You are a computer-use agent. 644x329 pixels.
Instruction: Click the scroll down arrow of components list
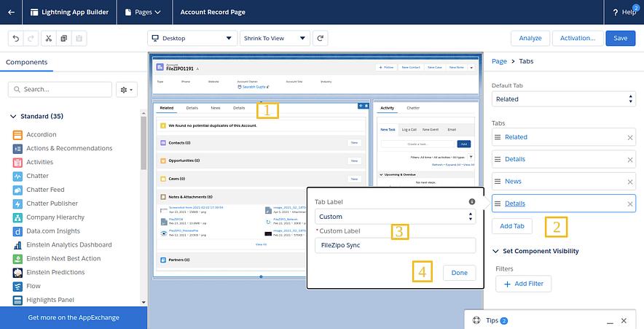(x=144, y=302)
